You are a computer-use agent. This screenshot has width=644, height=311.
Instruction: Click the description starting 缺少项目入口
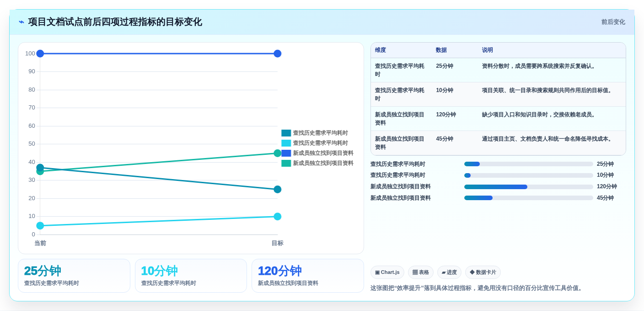pos(540,115)
